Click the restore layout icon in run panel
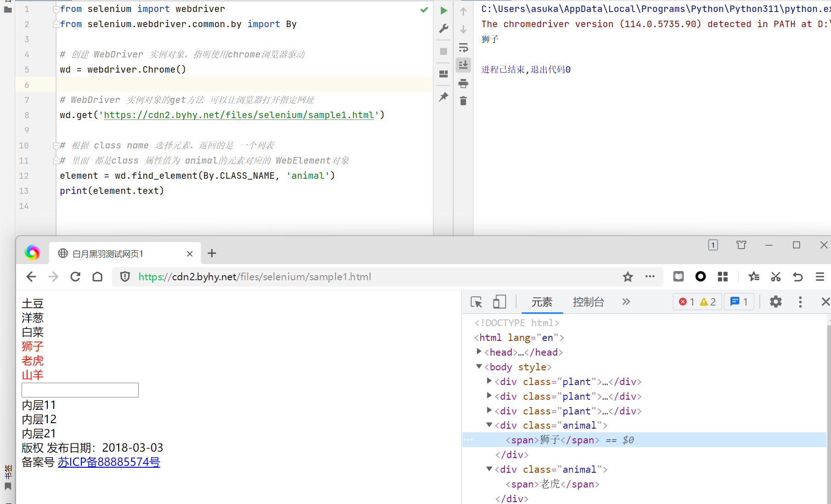Screen dimensions: 831x504 [444, 74]
